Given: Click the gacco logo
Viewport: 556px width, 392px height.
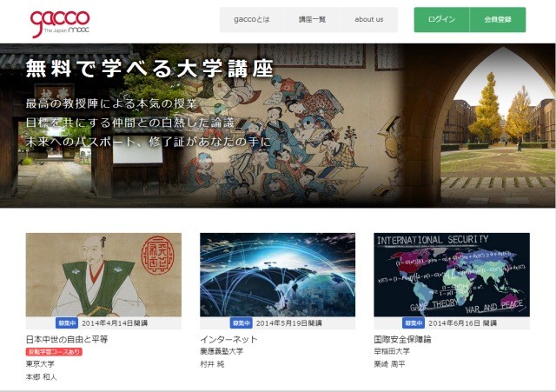Looking at the screenshot, I should tap(60, 23).
